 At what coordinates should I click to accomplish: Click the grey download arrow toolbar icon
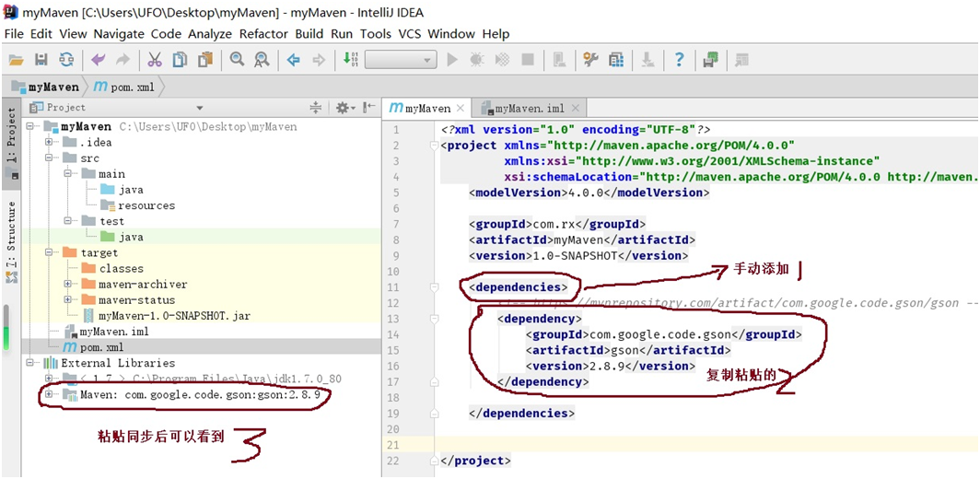coord(647,60)
